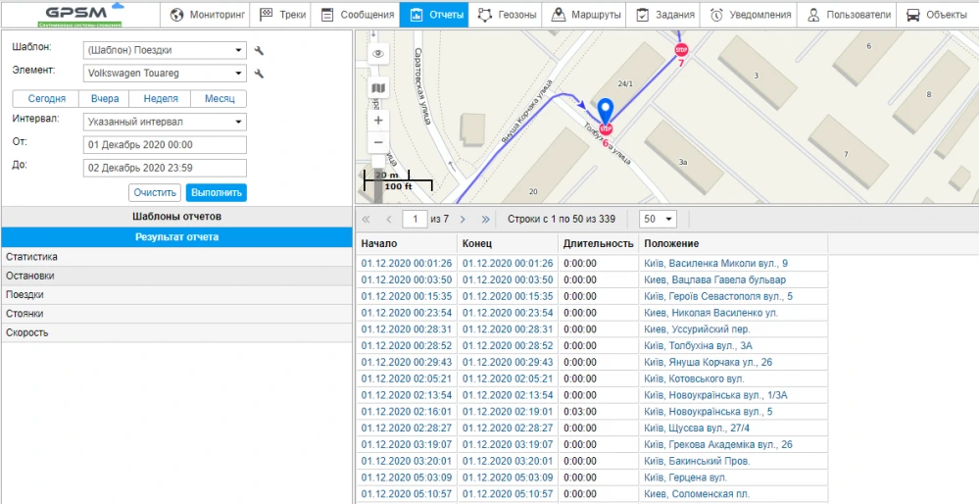Image resolution: width=980 pixels, height=504 pixels.
Task: Click STOP marker number 7 on map
Action: [x=681, y=50]
